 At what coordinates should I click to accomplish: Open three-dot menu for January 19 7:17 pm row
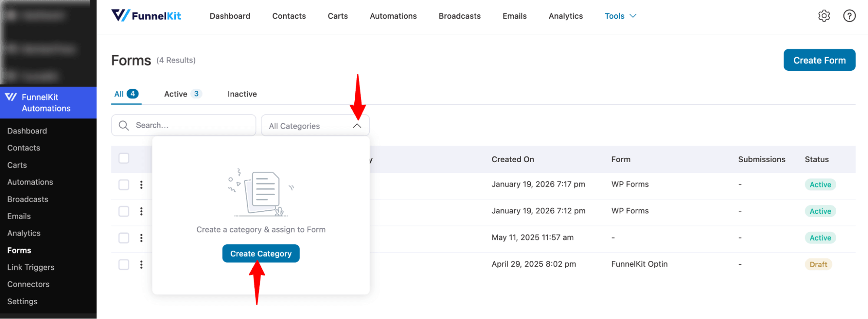click(141, 185)
